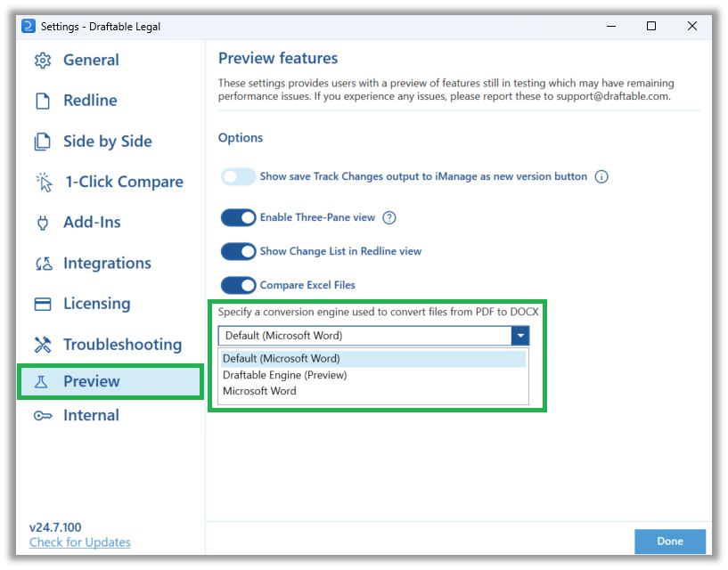Viewport: 728px width, 570px height.
Task: Click the Integrations icon in sidebar
Action: [44, 264]
